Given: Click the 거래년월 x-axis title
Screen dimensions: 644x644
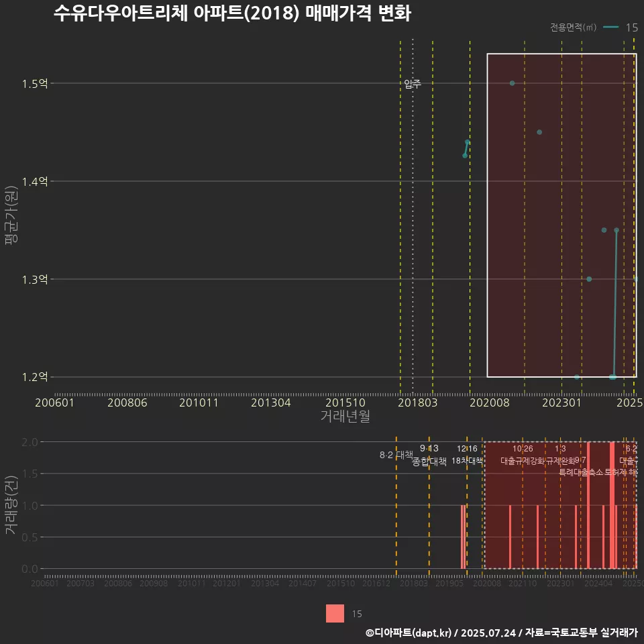Looking at the screenshot, I should click(345, 416).
